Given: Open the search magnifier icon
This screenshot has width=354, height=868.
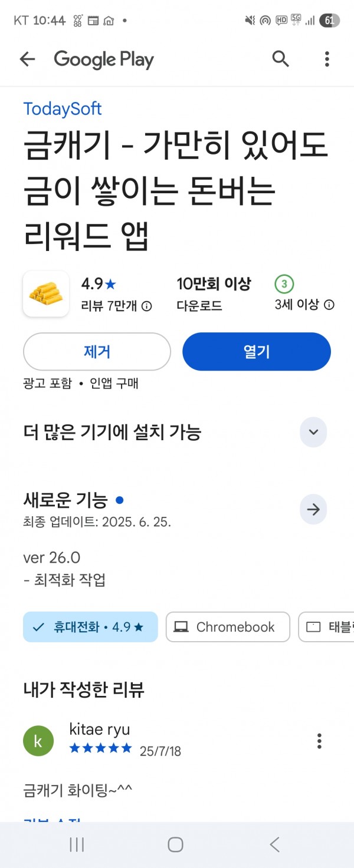Looking at the screenshot, I should 281,59.
